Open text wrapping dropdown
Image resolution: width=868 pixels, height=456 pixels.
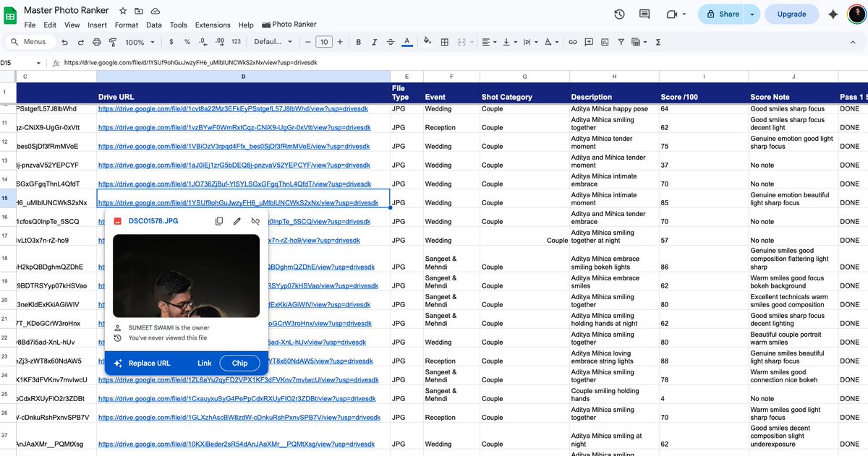pos(530,42)
